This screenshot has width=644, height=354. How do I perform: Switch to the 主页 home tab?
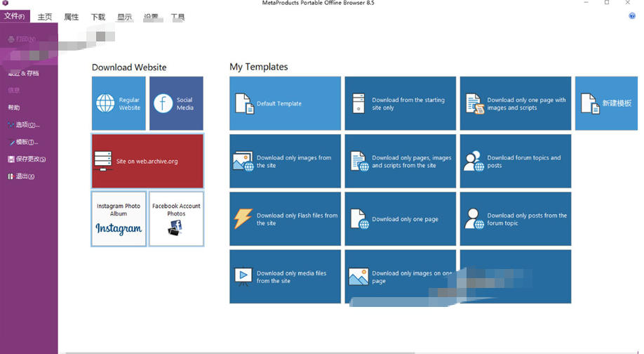pyautogui.click(x=45, y=17)
